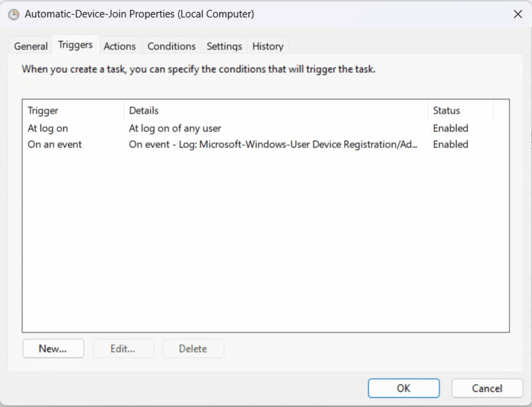
Task: Click the dialog title bar text
Action: [139, 14]
